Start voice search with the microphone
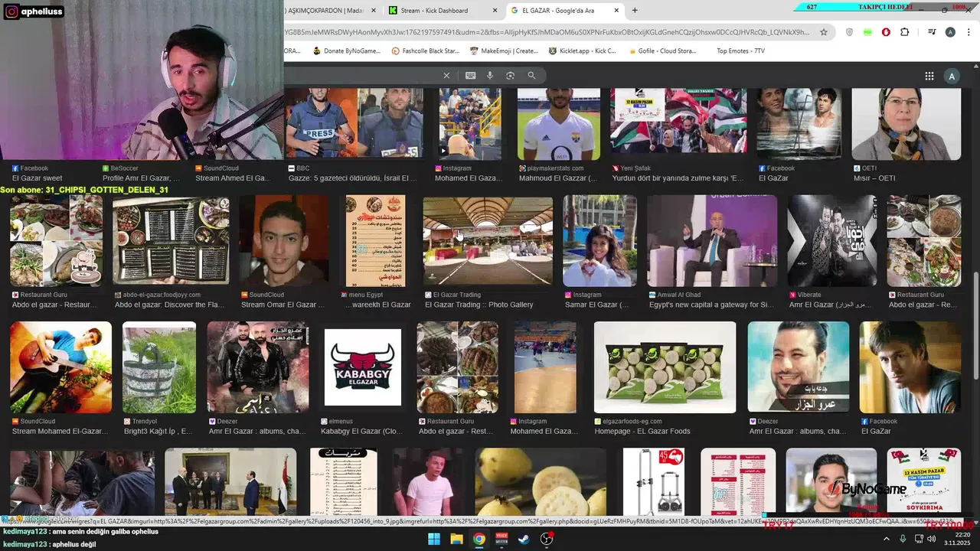980x551 pixels. point(490,75)
